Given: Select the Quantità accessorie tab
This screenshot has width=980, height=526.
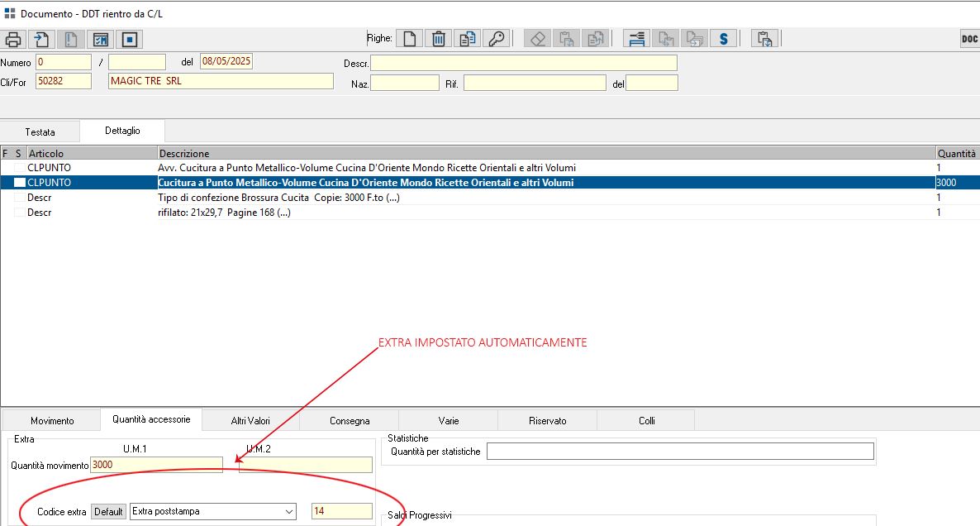Looking at the screenshot, I should pyautogui.click(x=151, y=419).
